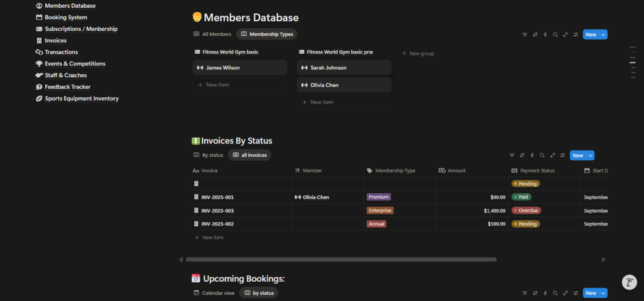
Task: Open New dropdown arrow in Upcoming Bookings
Action: coord(604,293)
